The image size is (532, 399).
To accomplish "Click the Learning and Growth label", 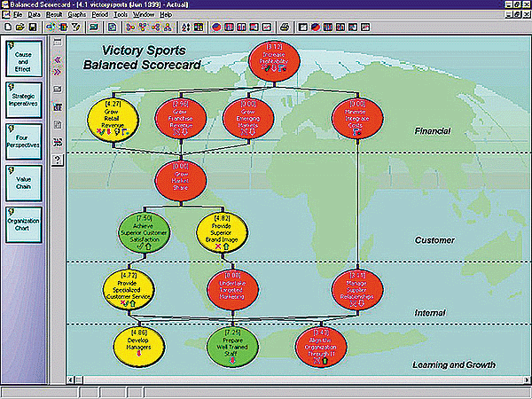I will click(454, 365).
